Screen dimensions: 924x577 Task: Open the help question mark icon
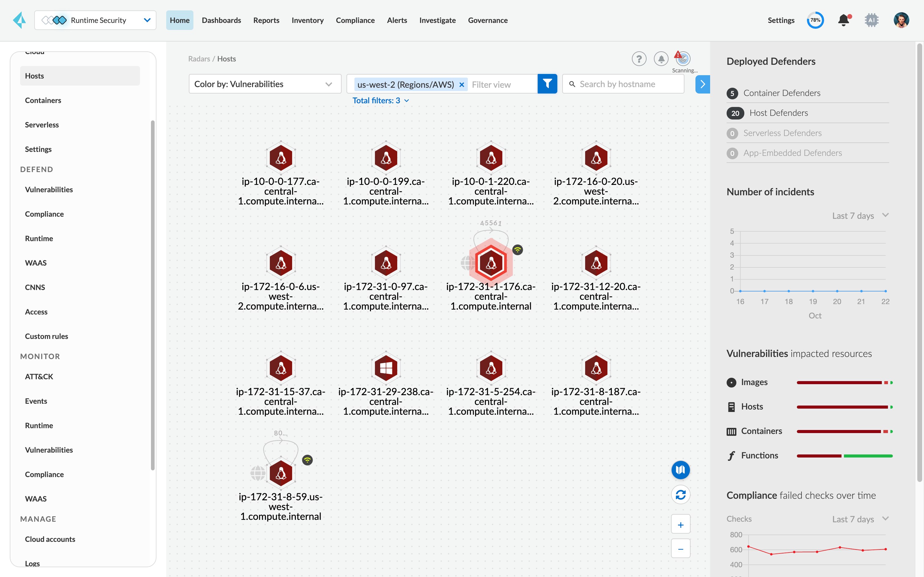tap(639, 59)
